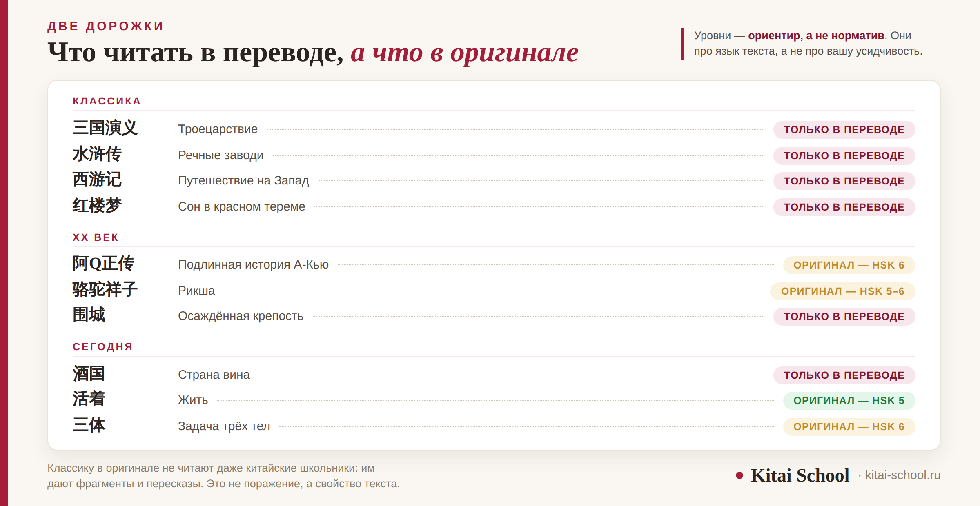Select the title Задача трёх тел
The image size is (980, 506).
224,426
